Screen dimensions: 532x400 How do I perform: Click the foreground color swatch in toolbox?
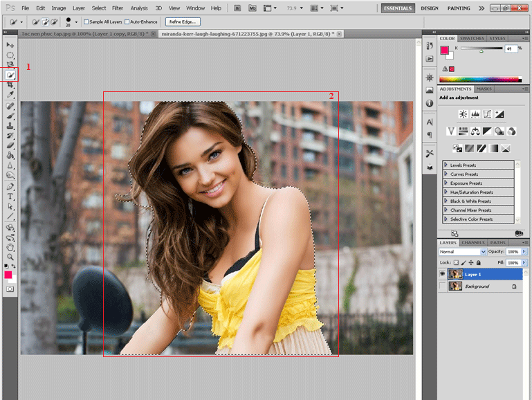click(8, 275)
